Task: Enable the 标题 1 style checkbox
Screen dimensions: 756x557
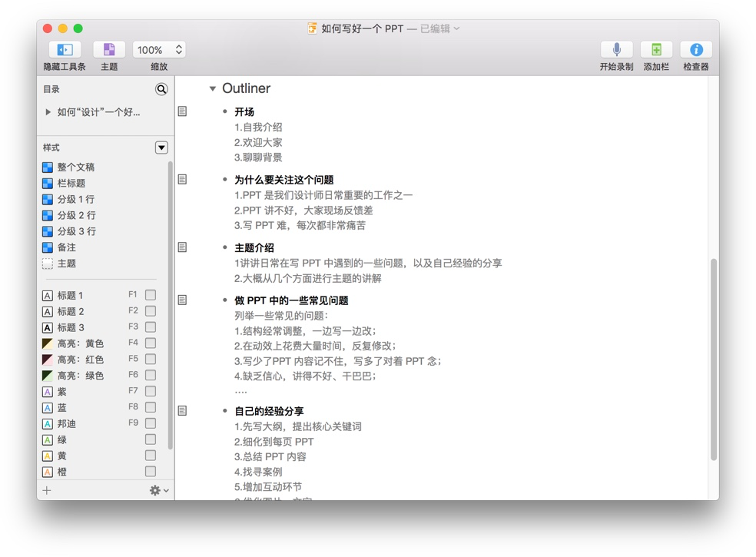Action: pos(151,295)
